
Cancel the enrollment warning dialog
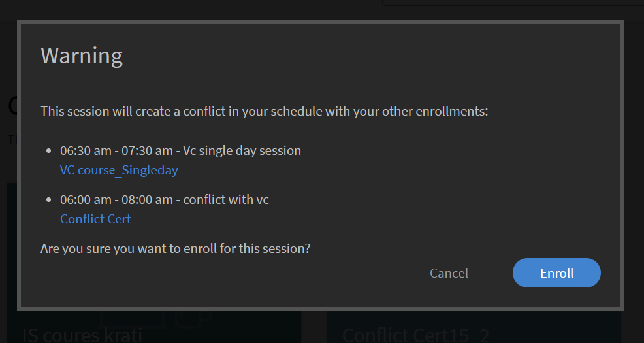(x=449, y=273)
